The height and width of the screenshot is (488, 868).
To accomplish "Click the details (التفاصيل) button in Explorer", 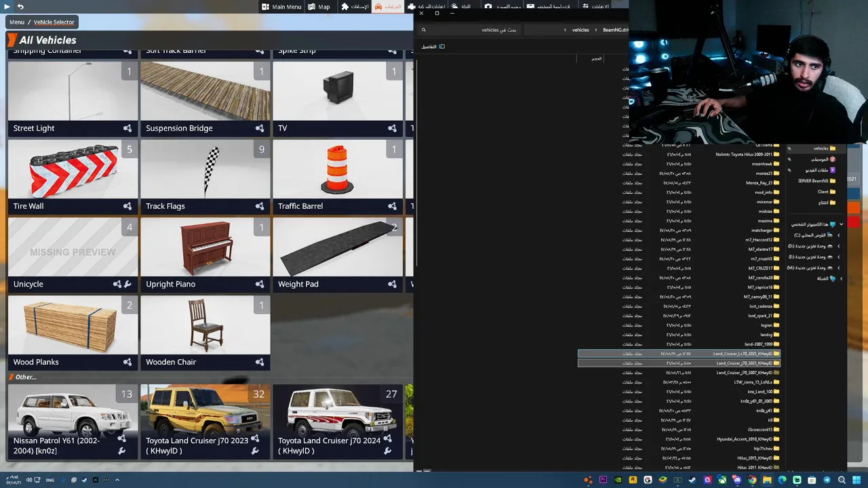I will 433,47.
